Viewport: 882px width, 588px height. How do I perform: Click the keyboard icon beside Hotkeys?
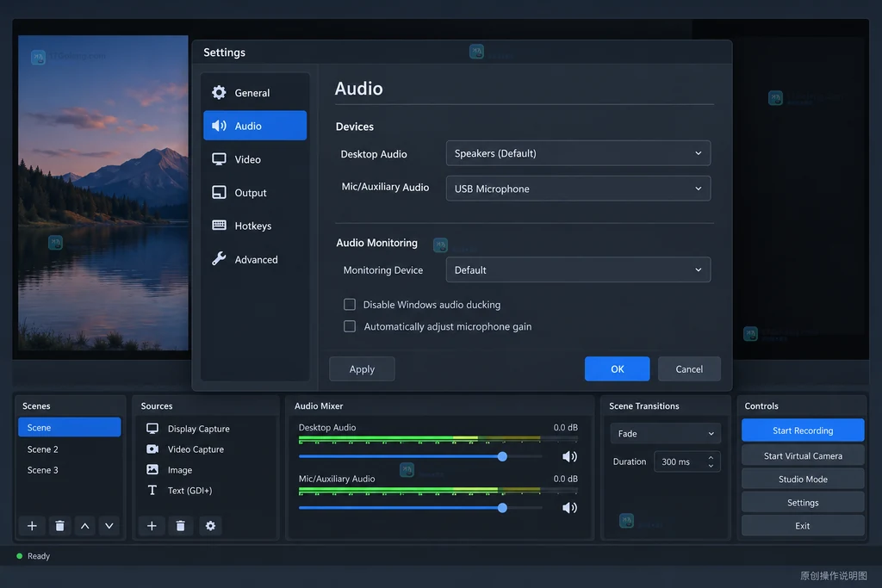point(219,226)
